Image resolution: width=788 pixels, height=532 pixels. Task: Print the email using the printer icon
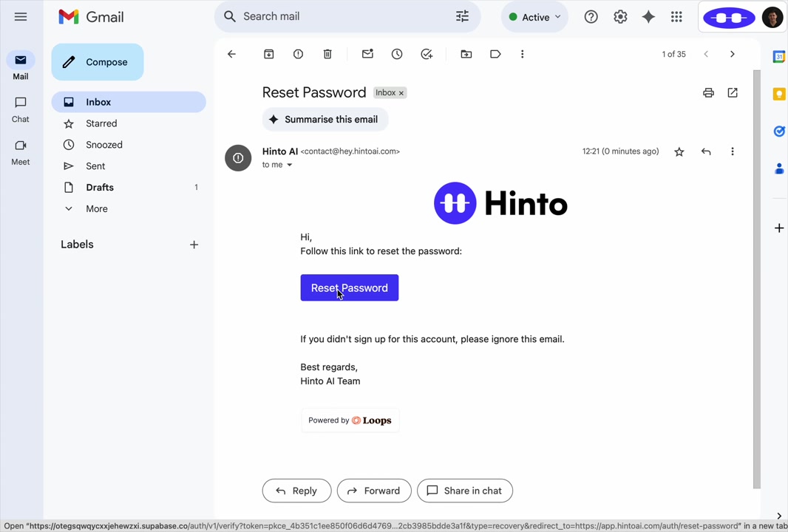[x=708, y=92]
